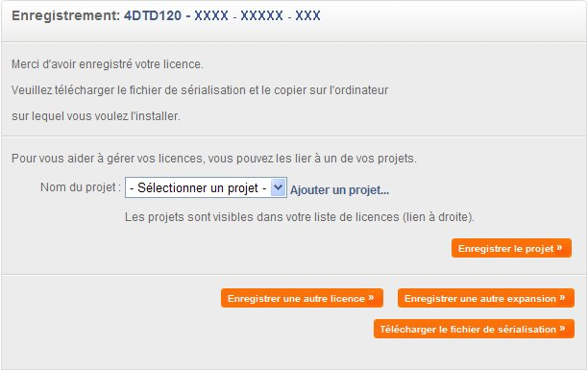
Task: Open the Sélectionner un projet combo box
Action: 206,187
